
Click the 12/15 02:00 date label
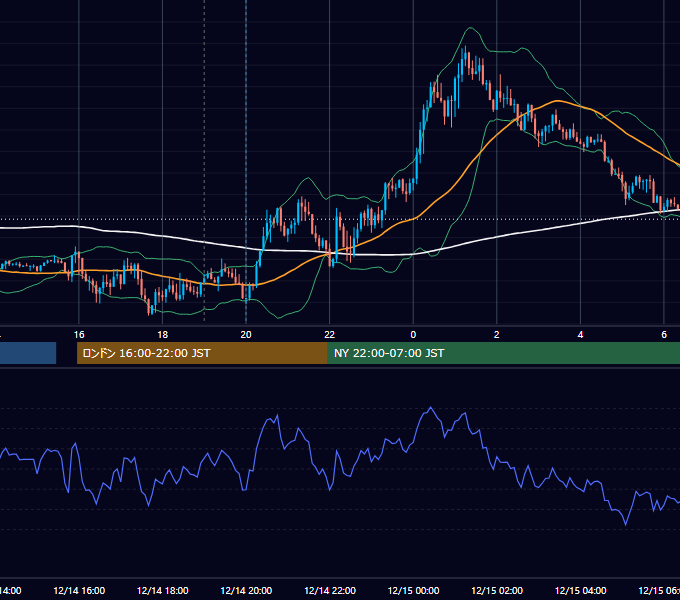[x=497, y=590]
